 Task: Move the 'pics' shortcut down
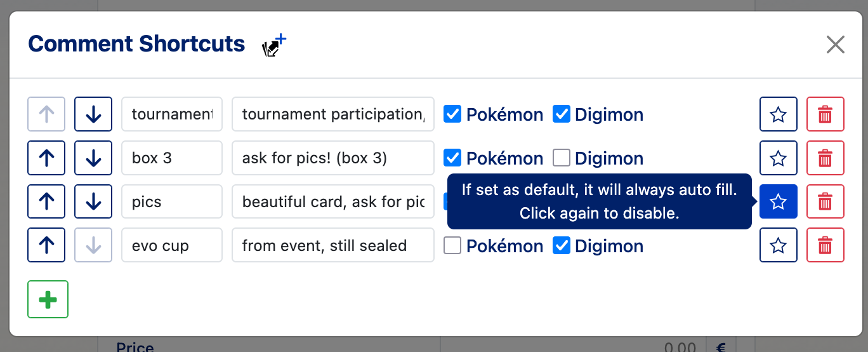[93, 202]
